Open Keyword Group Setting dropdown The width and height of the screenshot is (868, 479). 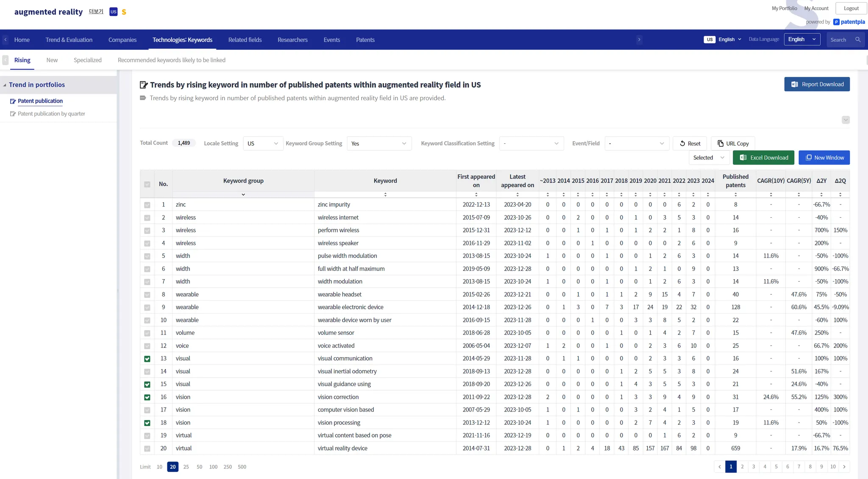(379, 143)
